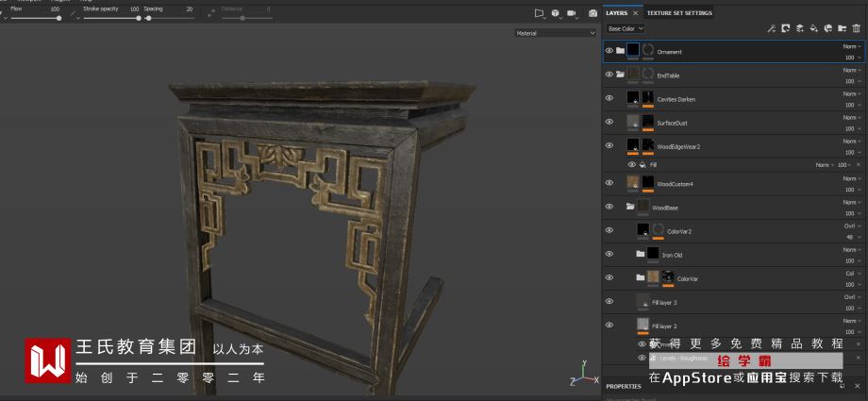This screenshot has height=401, width=868.
Task: Hide the Fill layer 3 layer
Action: coord(609,301)
